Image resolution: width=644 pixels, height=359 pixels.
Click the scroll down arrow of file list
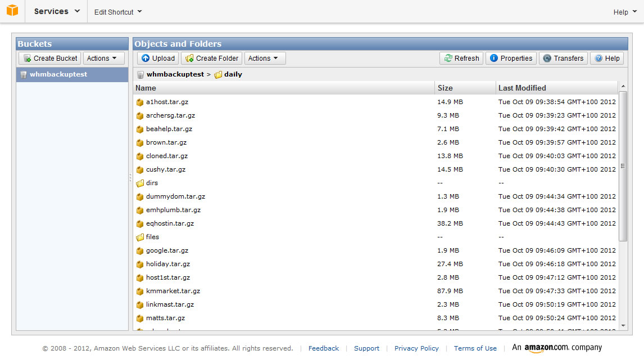point(623,326)
